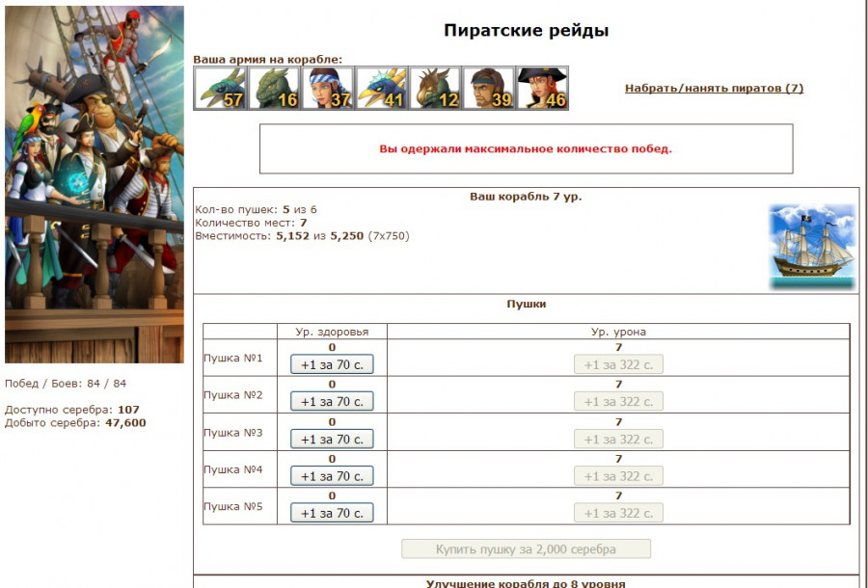The width and height of the screenshot is (868, 588).
Task: Click the Пушка №5 row label
Action: 233,507
